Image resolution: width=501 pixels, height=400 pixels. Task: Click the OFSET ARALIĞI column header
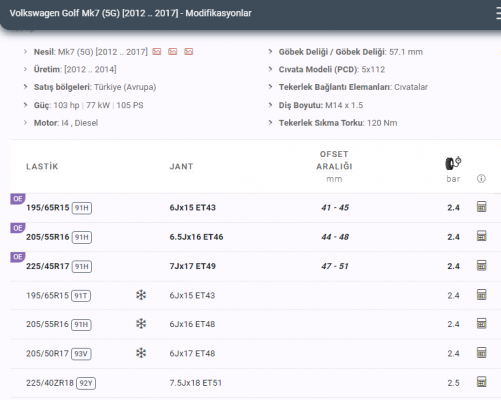click(334, 160)
